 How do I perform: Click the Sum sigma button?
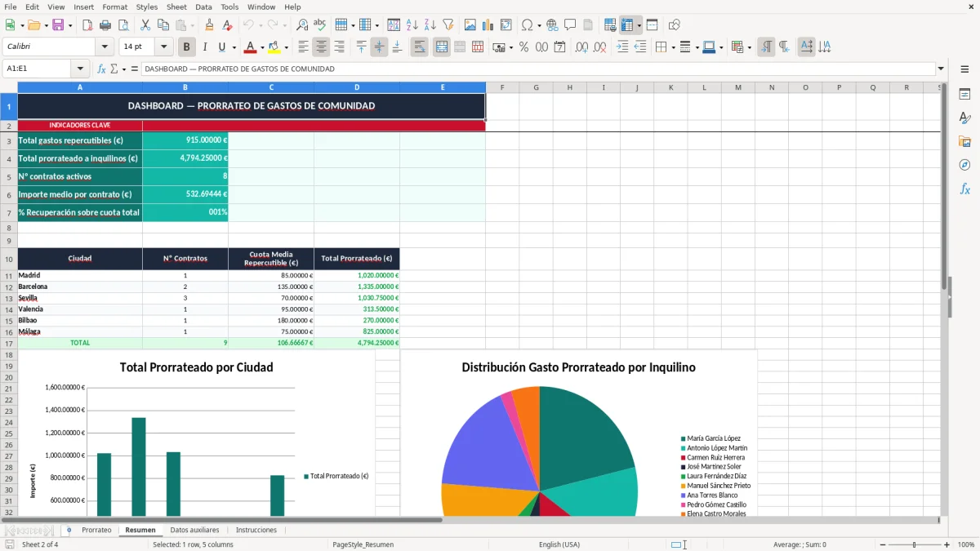[114, 69]
